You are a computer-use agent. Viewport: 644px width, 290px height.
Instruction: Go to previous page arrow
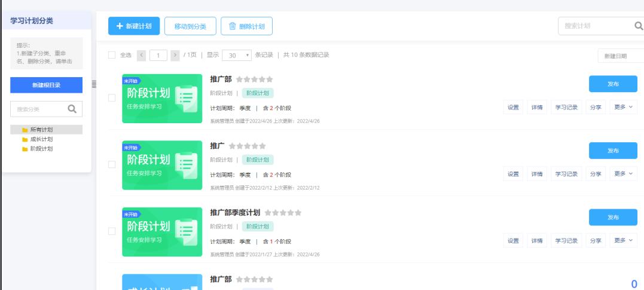click(x=141, y=55)
